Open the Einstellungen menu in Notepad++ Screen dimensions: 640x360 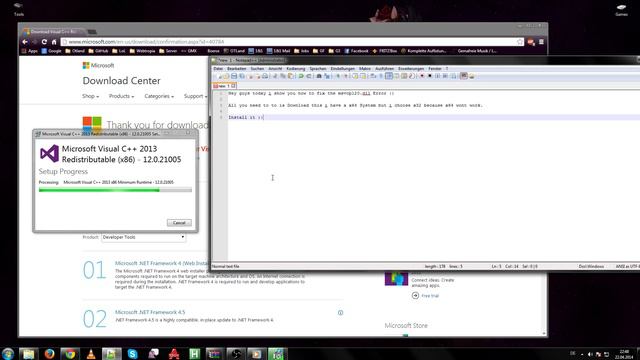tap(342, 69)
